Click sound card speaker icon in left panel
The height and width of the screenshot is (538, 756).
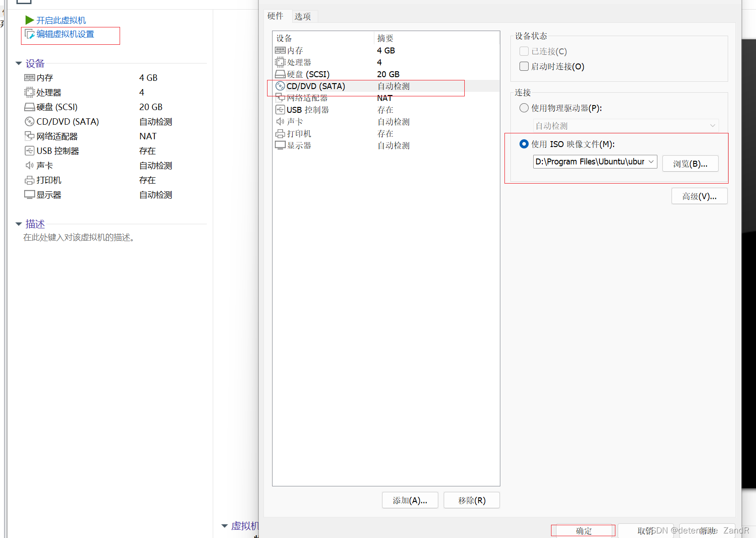30,165
